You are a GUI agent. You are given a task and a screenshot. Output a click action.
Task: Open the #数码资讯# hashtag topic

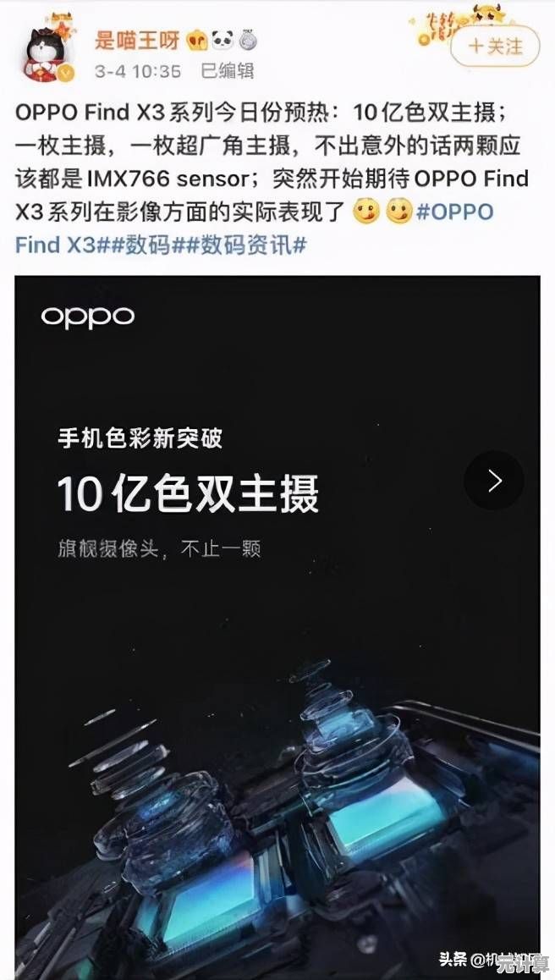coord(246,245)
